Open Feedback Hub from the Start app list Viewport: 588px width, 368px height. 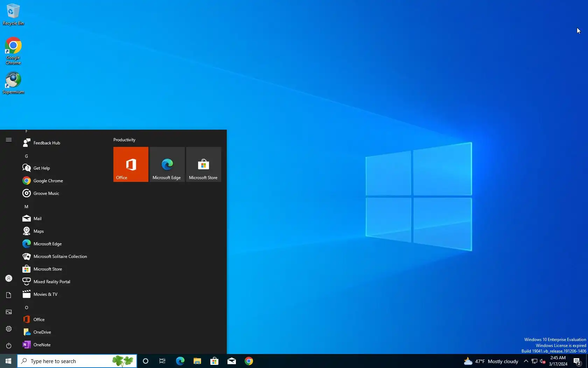63,143
